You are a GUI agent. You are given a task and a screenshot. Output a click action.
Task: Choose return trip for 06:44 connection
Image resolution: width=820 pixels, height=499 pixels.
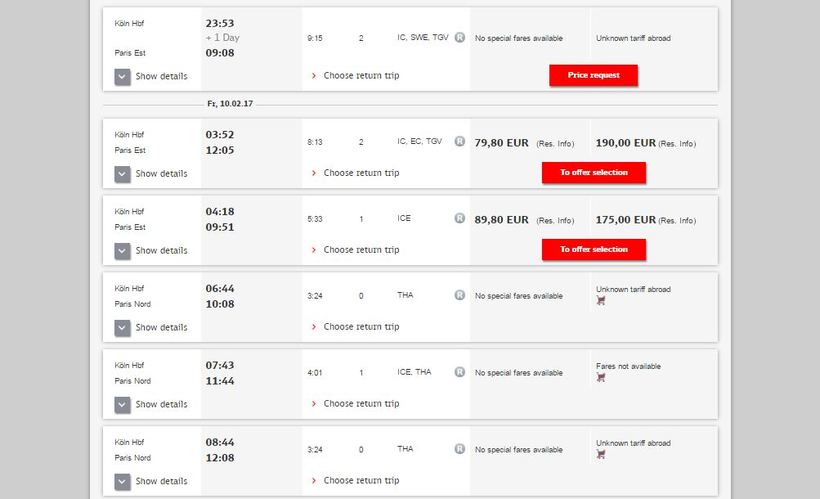pos(360,327)
